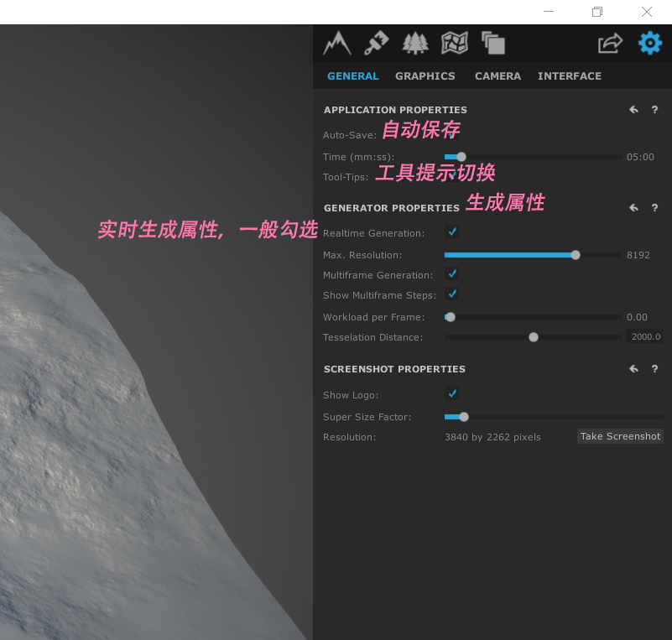Image resolution: width=672 pixels, height=640 pixels.
Task: Open the map export icon
Action: (454, 43)
